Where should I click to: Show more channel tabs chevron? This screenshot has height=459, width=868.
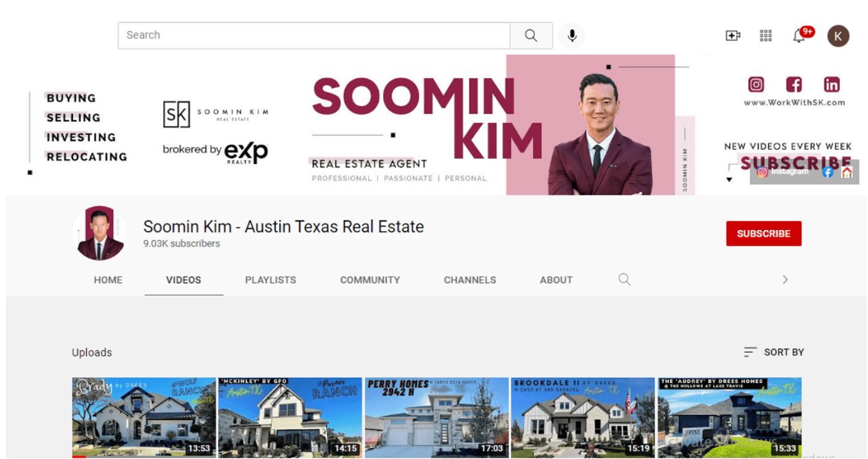point(785,280)
